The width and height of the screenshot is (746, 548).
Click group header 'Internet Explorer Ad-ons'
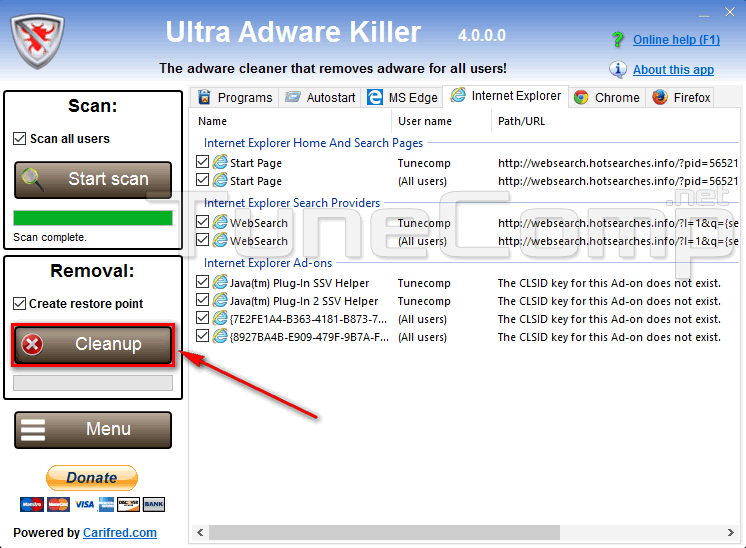point(268,263)
